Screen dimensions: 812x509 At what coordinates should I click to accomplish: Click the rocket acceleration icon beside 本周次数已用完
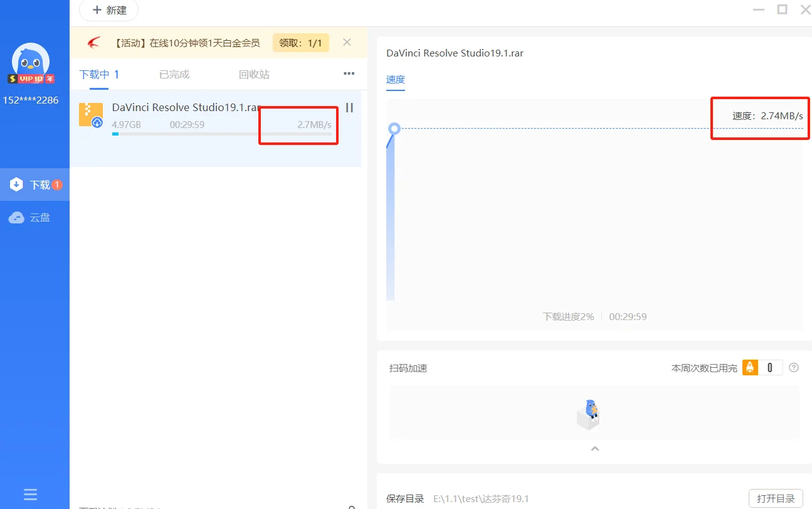[x=750, y=367]
